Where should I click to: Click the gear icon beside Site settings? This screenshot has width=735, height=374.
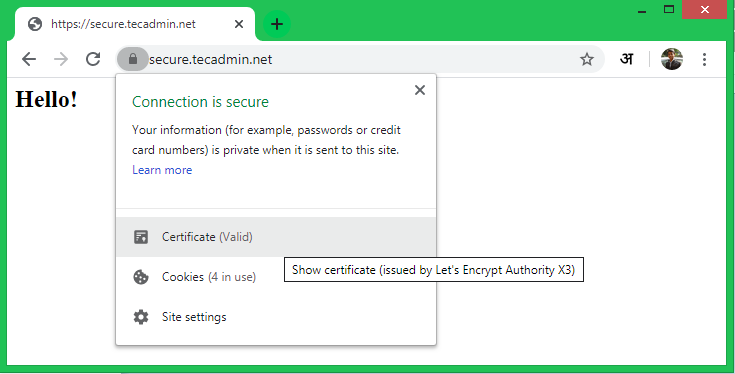pyautogui.click(x=141, y=317)
